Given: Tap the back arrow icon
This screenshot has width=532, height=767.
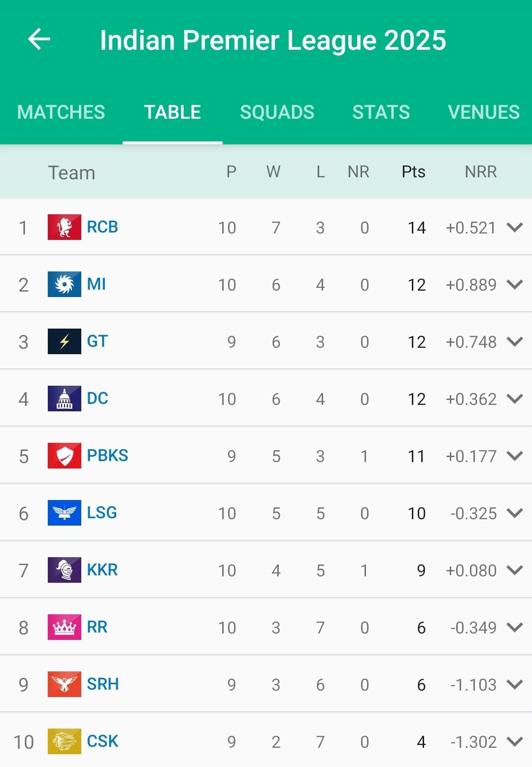Looking at the screenshot, I should (39, 39).
